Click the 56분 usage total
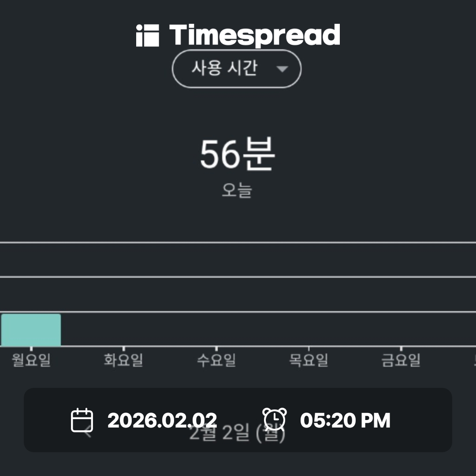The width and height of the screenshot is (476, 476). click(x=238, y=155)
